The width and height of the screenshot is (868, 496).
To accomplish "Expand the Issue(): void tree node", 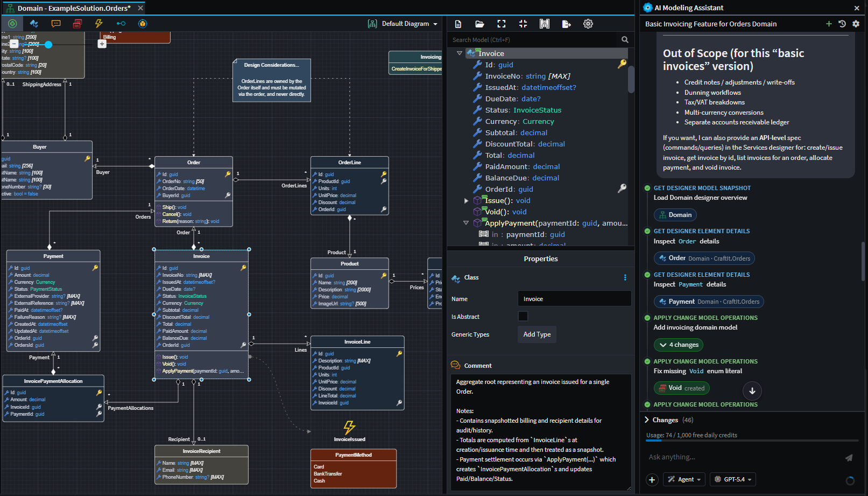I will [x=466, y=200].
